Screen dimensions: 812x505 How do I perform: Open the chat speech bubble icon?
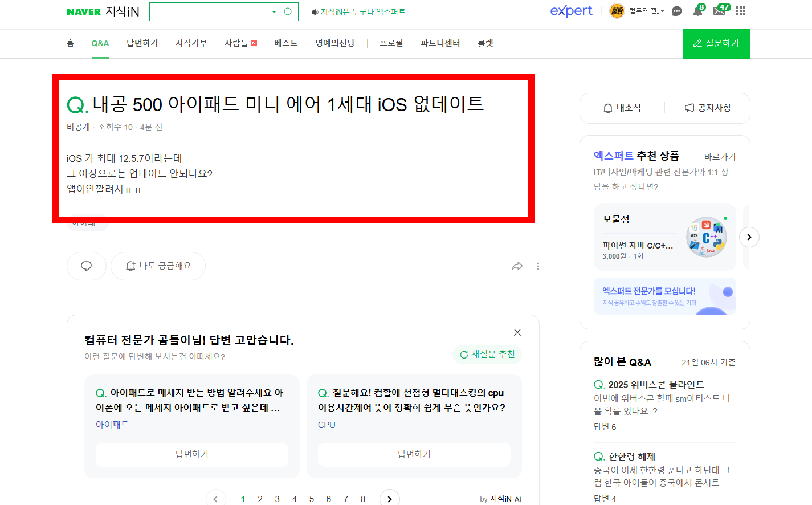click(x=676, y=11)
